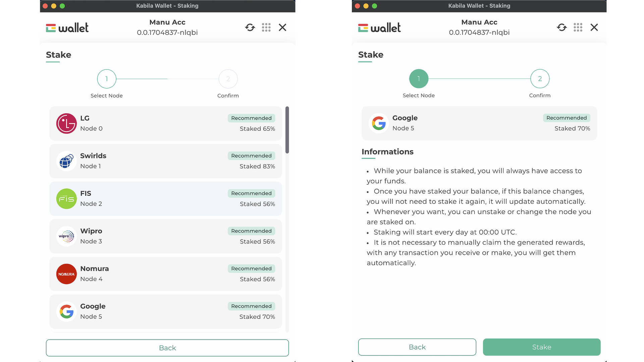The image size is (644, 362).
Task: Open the apps grid icon in left window
Action: click(x=266, y=27)
